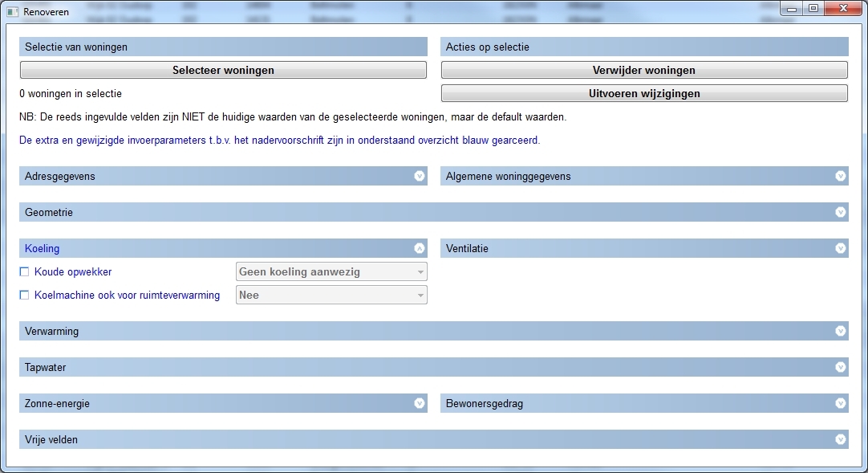Maximize the Renoveren window
This screenshot has height=473, width=868.
pyautogui.click(x=813, y=9)
